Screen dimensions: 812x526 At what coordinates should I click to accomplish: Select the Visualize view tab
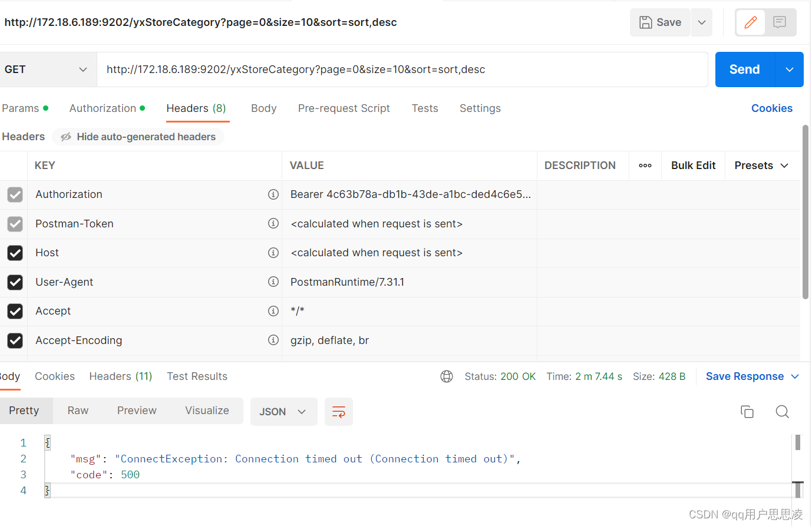click(x=207, y=411)
